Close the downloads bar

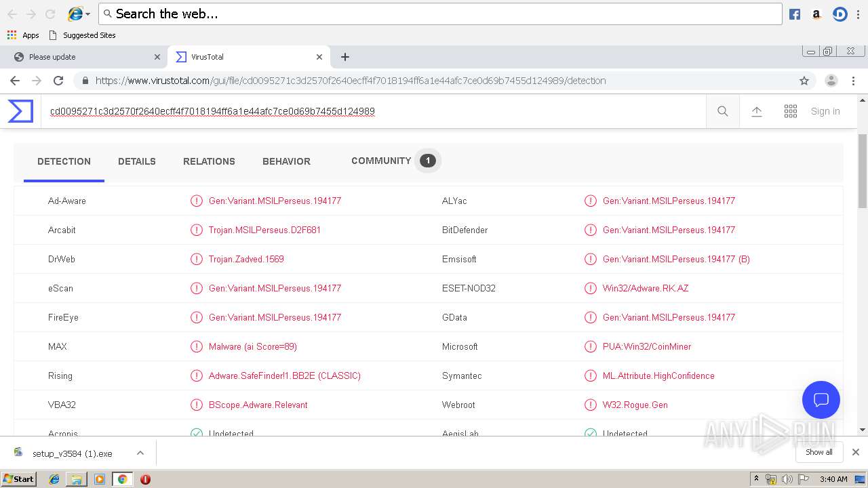(856, 452)
